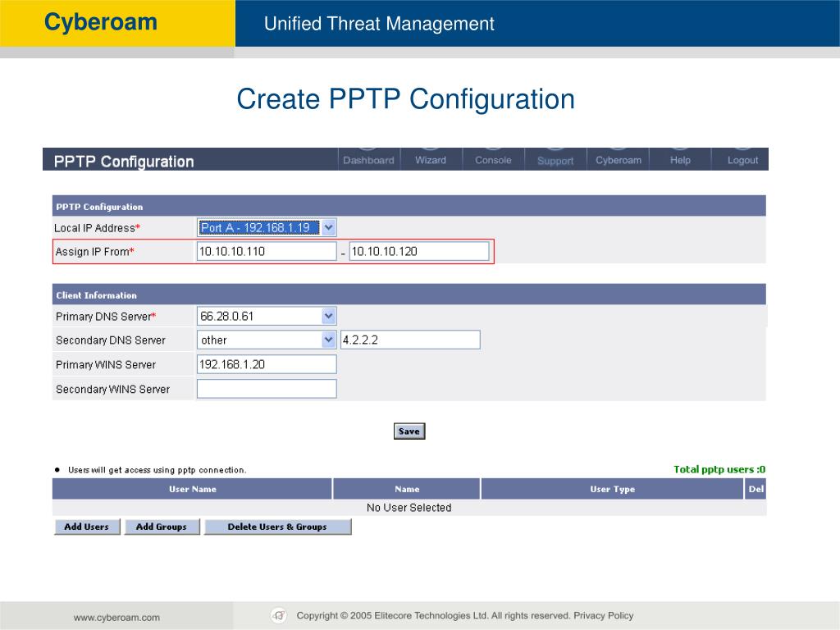Click the Name column header

pyautogui.click(x=407, y=489)
